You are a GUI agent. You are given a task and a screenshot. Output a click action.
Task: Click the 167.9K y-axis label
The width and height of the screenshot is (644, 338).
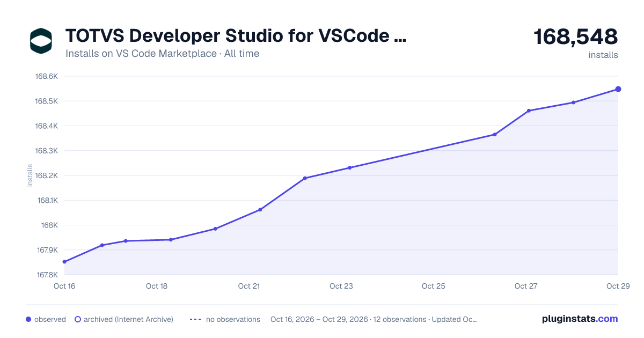point(46,250)
